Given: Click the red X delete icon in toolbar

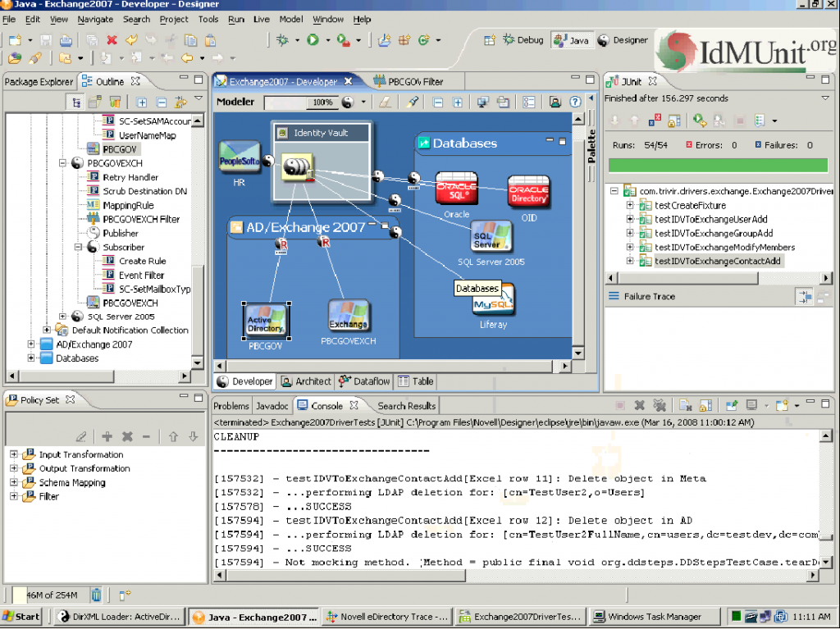Looking at the screenshot, I should (112, 40).
